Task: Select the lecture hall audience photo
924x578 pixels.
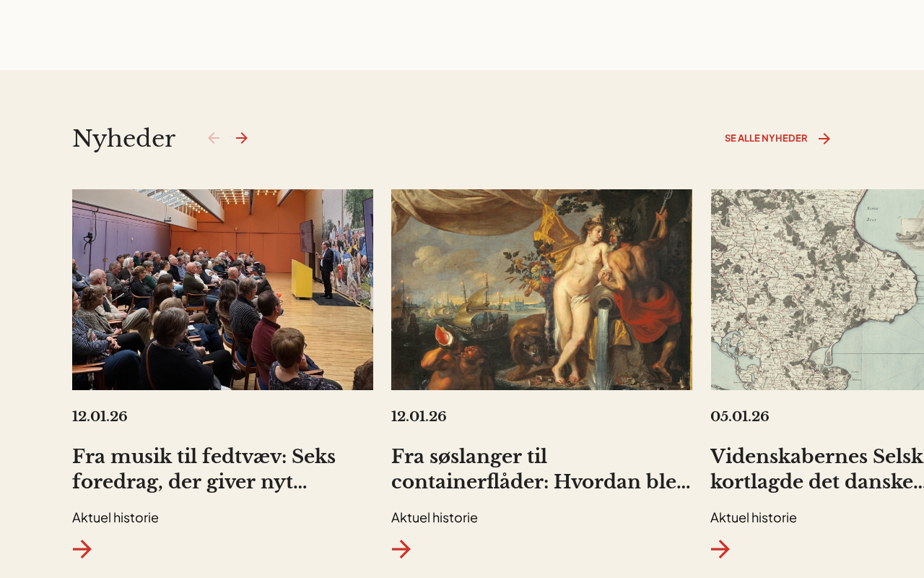Action: pos(222,290)
